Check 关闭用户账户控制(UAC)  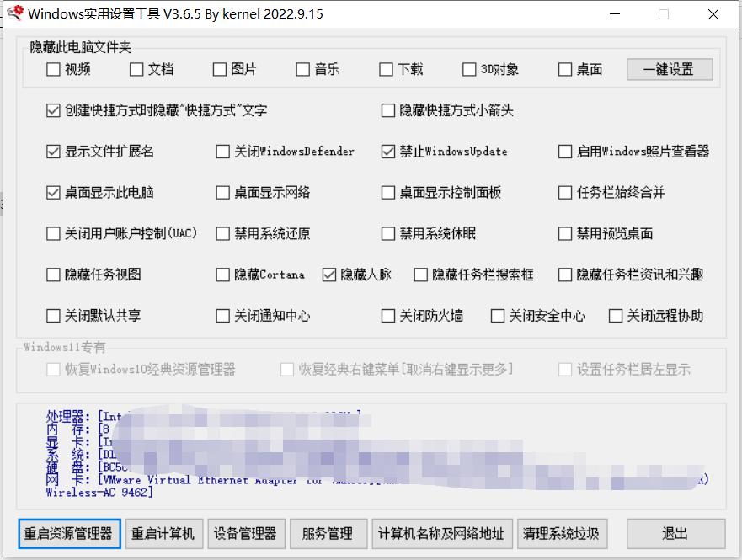53,233
